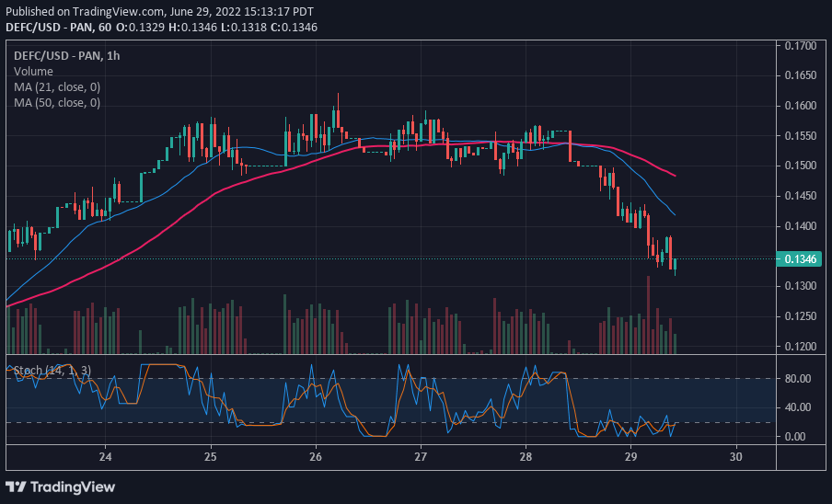This screenshot has height=504, width=832.
Task: Click the 0.1500 price axis label
Action: (x=801, y=166)
